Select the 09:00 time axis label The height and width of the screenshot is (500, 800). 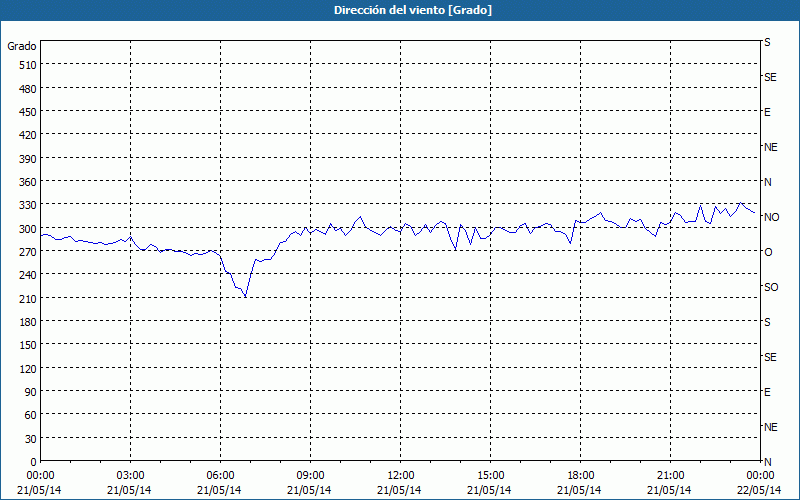point(310,476)
